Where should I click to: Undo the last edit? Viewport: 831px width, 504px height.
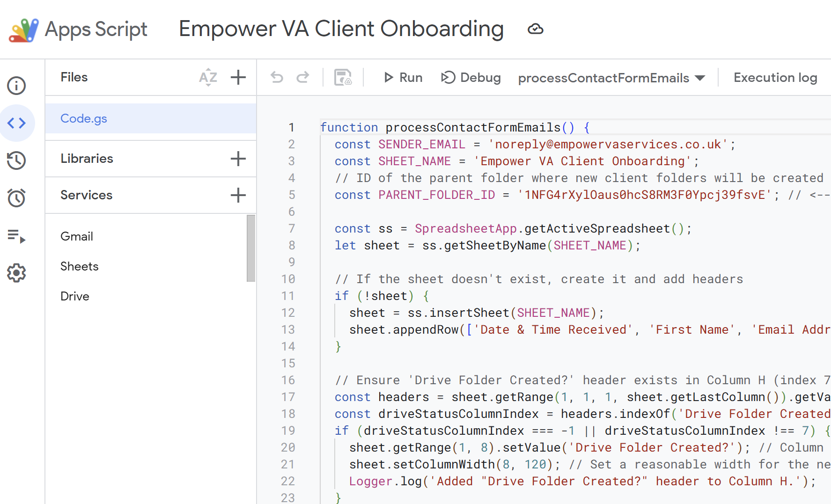[277, 77]
